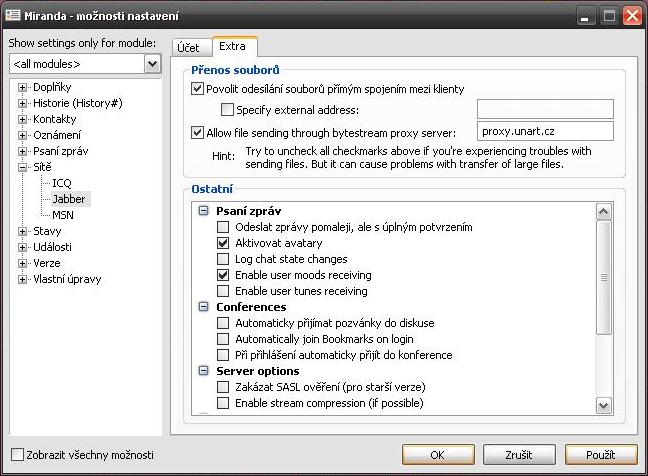
Task: Expand the Historie (History#) tree node
Action: [23, 103]
